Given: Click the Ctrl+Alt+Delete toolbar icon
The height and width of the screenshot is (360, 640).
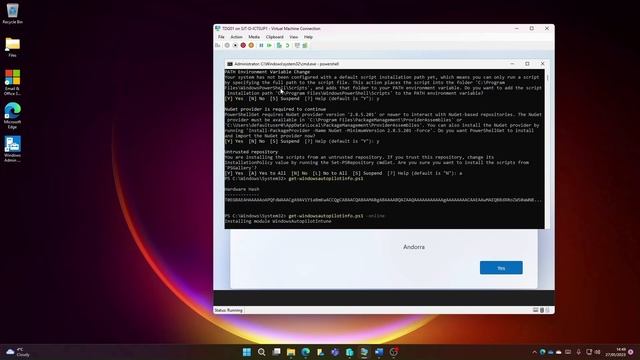Looking at the screenshot, I should point(218,45).
